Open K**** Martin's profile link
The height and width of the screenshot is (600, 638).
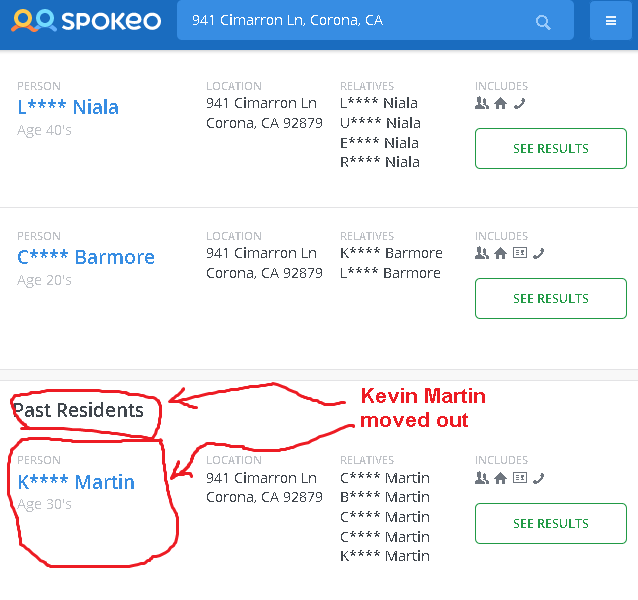[x=76, y=482]
